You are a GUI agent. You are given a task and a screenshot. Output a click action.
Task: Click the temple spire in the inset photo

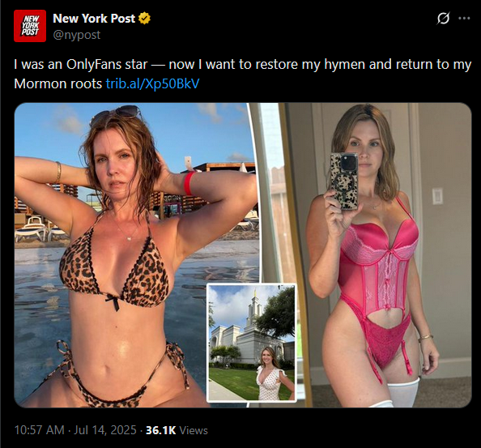point(254,307)
